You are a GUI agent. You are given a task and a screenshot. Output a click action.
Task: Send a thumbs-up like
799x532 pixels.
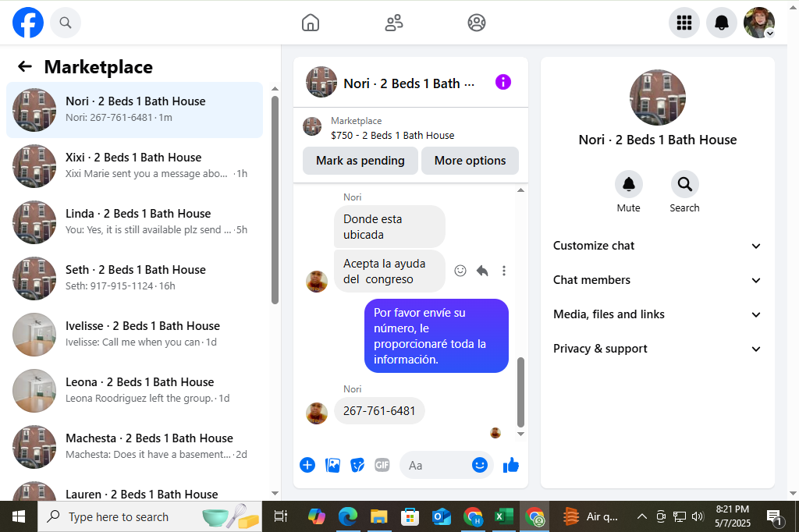(x=510, y=465)
